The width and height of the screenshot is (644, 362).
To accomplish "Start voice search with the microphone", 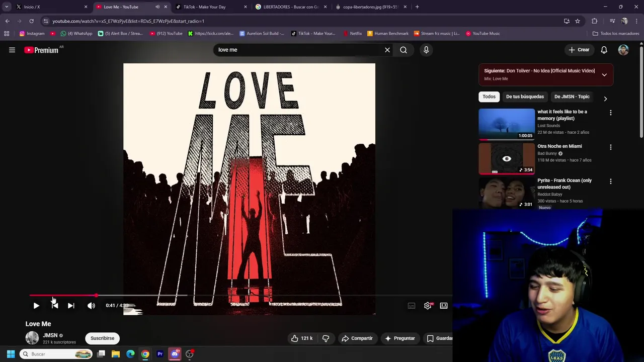I will (x=426, y=50).
